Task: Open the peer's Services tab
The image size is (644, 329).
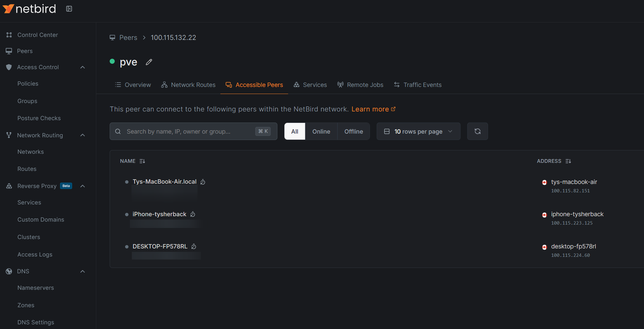Action: (x=310, y=85)
